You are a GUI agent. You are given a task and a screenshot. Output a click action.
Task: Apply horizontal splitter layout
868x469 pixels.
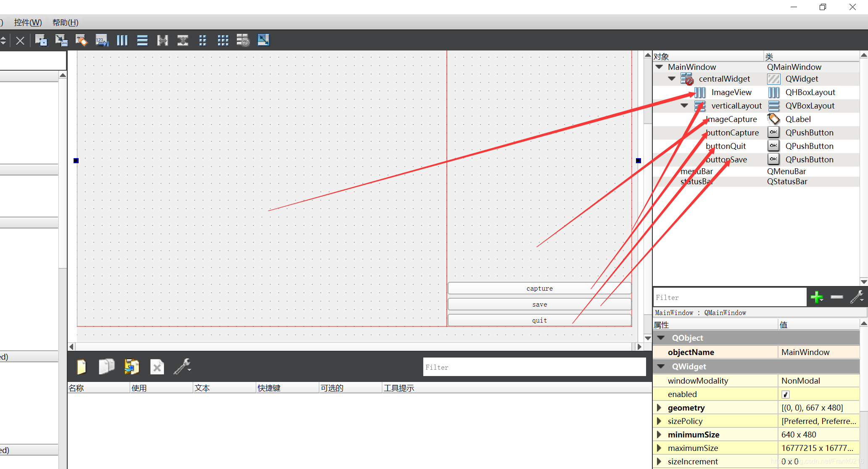[163, 40]
